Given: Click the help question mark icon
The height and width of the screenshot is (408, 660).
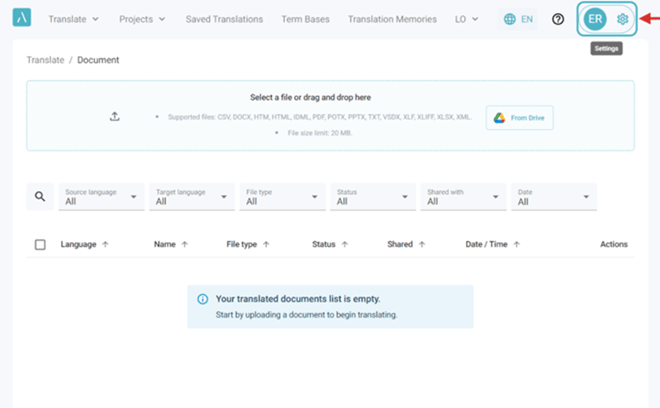Looking at the screenshot, I should [x=558, y=19].
